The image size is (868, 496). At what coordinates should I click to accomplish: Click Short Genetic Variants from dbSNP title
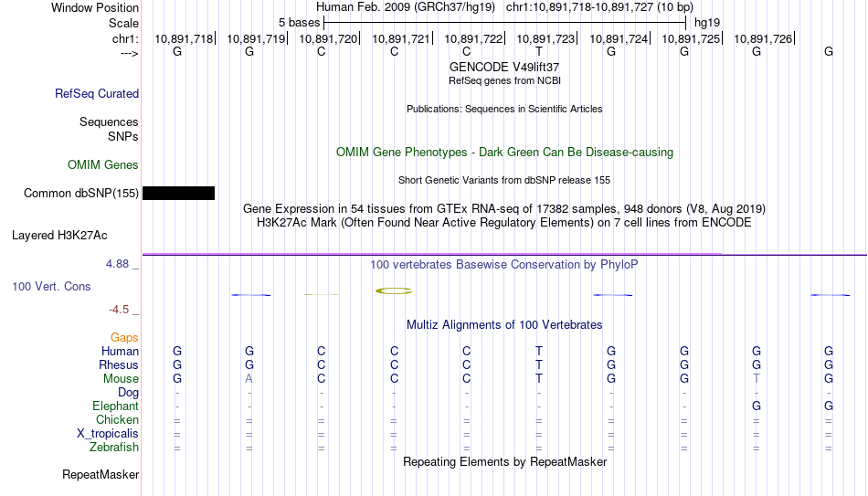[504, 181]
